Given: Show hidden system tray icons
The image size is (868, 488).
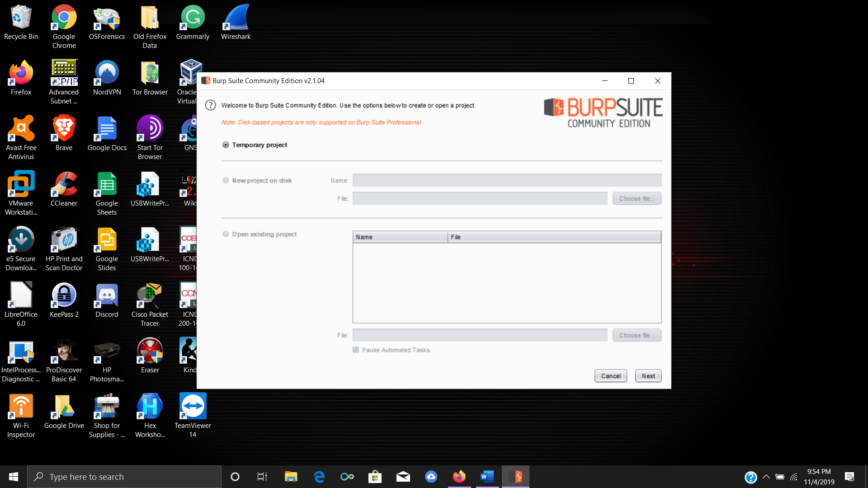Looking at the screenshot, I should click(766, 477).
